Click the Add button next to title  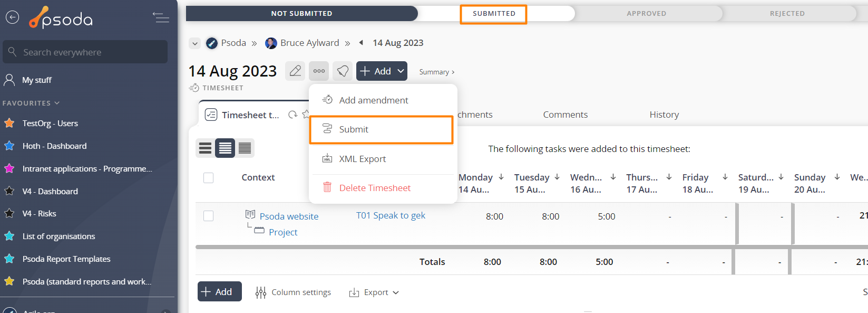point(382,71)
